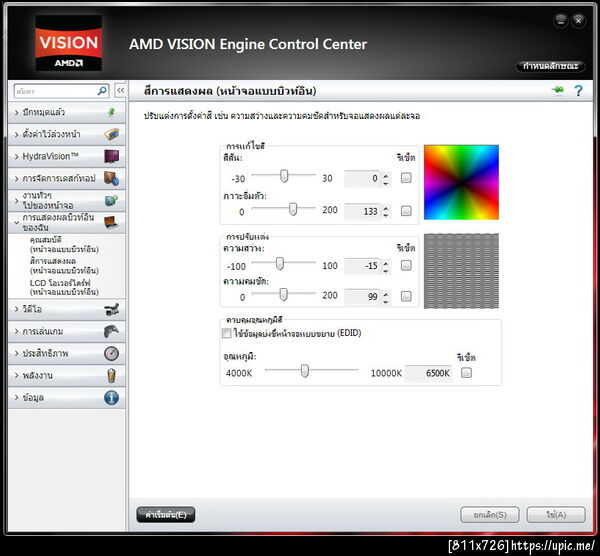Click the video camcorder icon
The width and height of the screenshot is (600, 556).
111,309
